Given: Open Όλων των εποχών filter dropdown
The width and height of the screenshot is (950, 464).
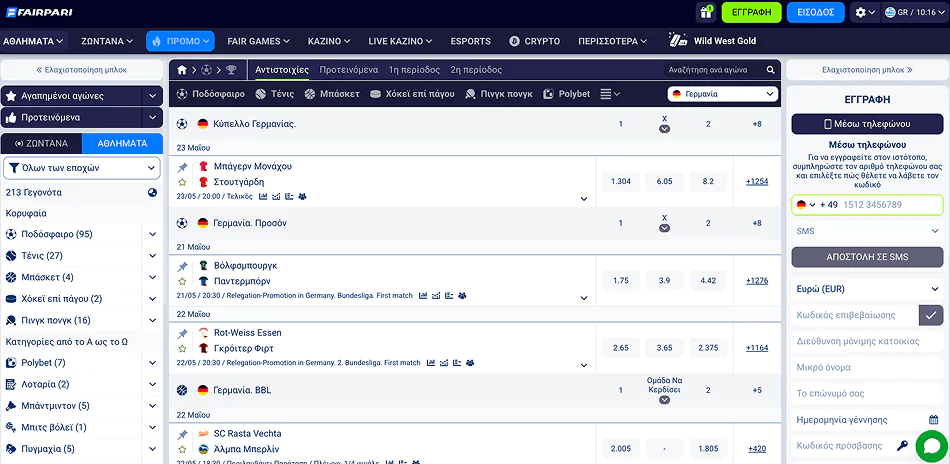Looking at the screenshot, I should 82,168.
